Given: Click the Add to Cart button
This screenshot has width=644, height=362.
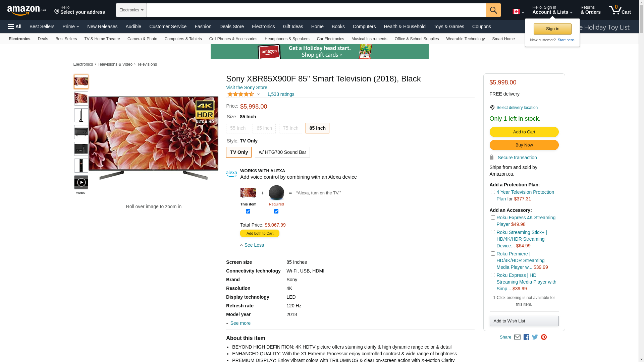Looking at the screenshot, I should click(524, 132).
